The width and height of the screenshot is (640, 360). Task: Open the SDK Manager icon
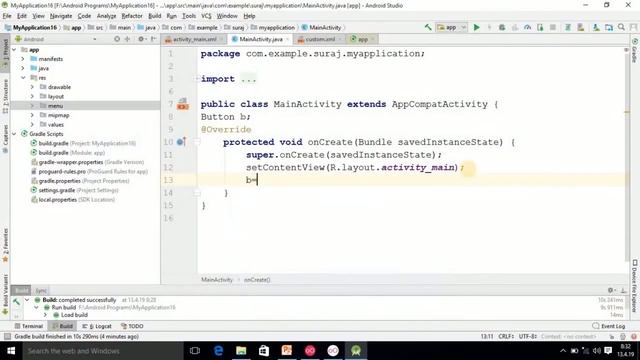(596, 27)
